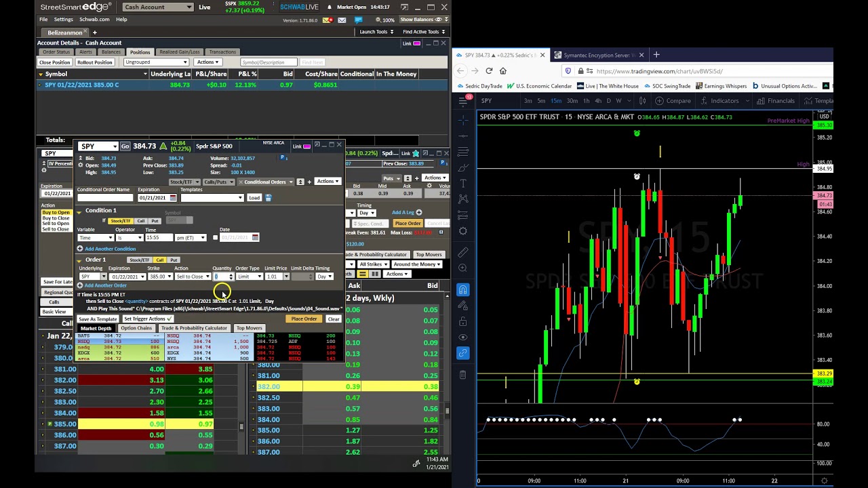Click Place Order in the conditional order window
The width and height of the screenshot is (868, 488).
coord(304,319)
